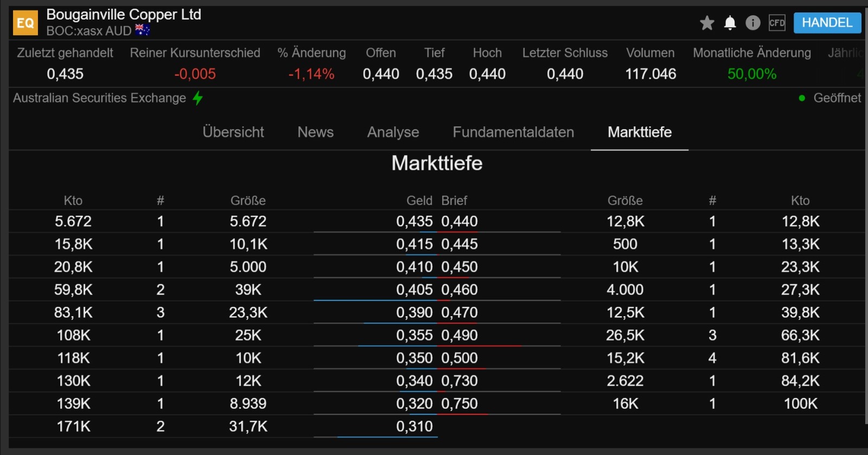Click the Reiner Kursunterschied label

[195, 53]
